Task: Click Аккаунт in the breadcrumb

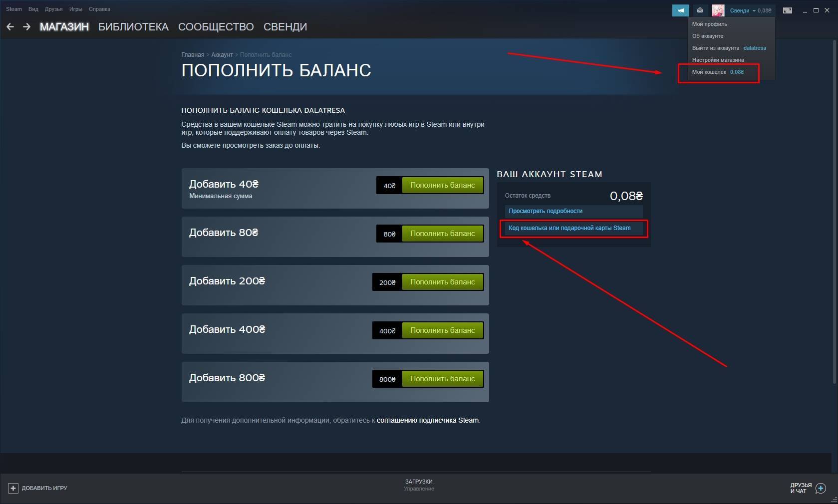Action: pyautogui.click(x=222, y=55)
